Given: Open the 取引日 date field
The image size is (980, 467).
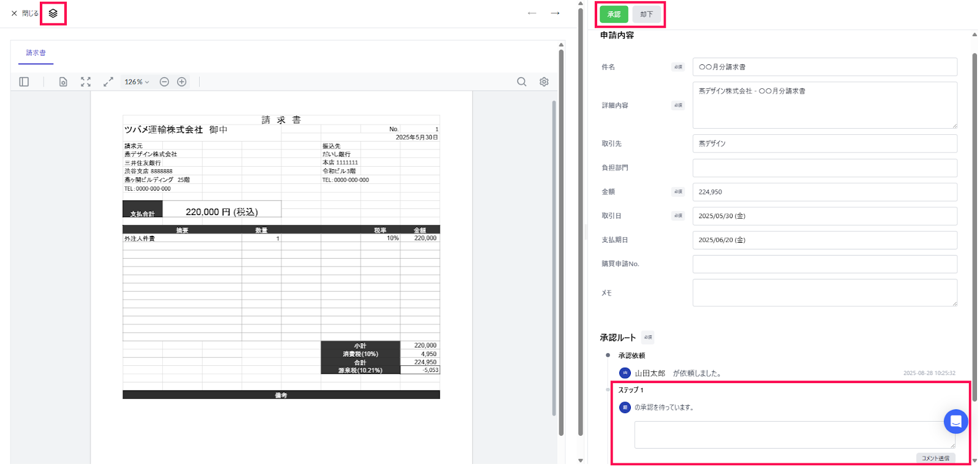Looking at the screenshot, I should click(824, 216).
